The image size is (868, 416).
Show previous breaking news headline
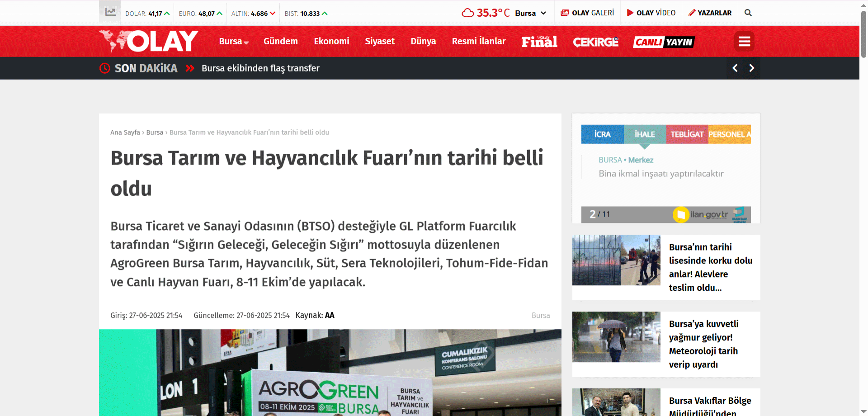coord(735,68)
